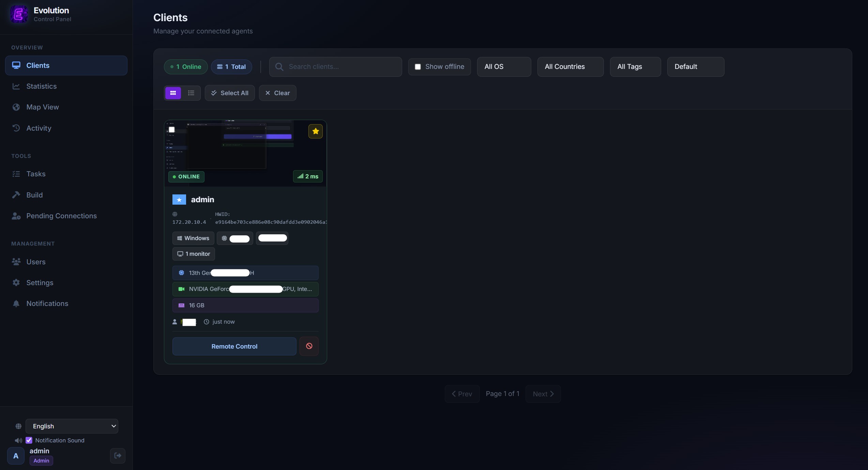
Task: Click the 16 GB RAM row
Action: [x=245, y=305]
